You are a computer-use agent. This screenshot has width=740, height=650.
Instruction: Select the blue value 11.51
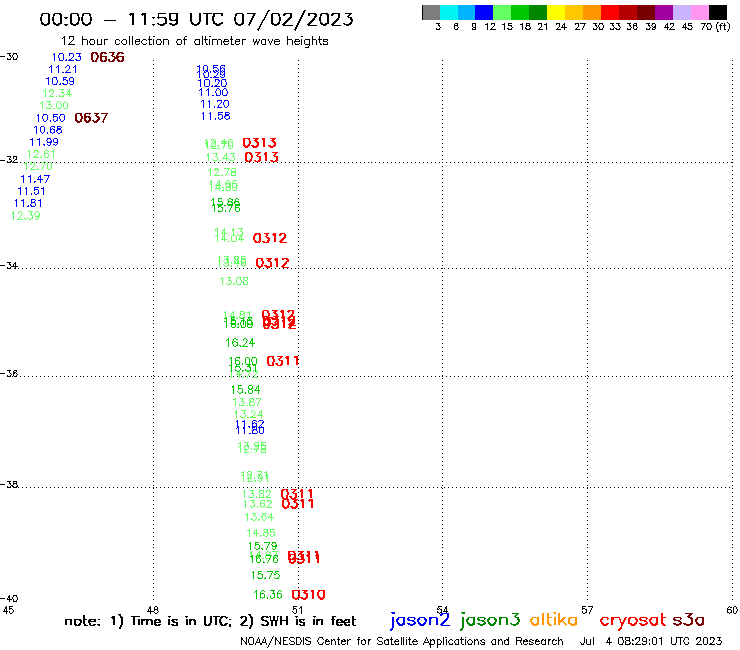click(31, 191)
